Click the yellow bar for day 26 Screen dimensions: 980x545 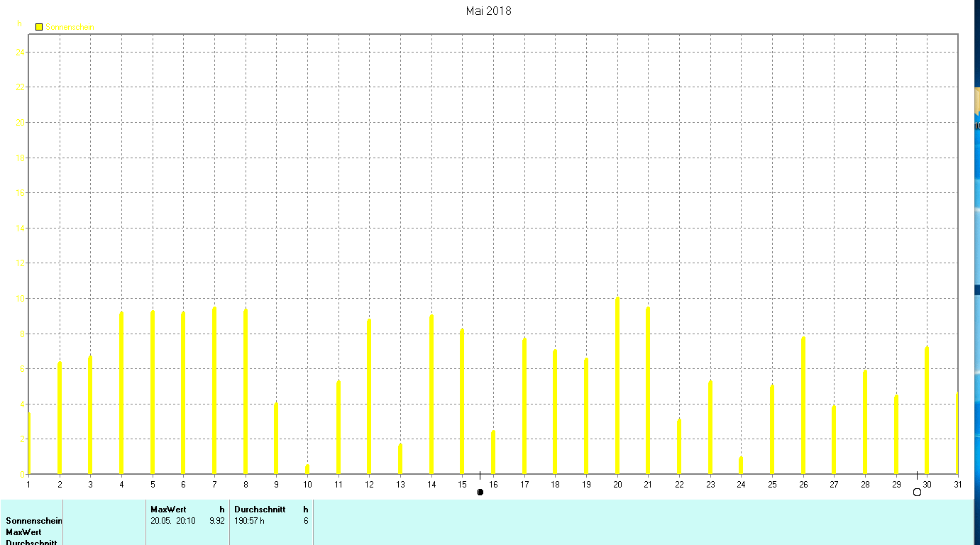click(803, 405)
